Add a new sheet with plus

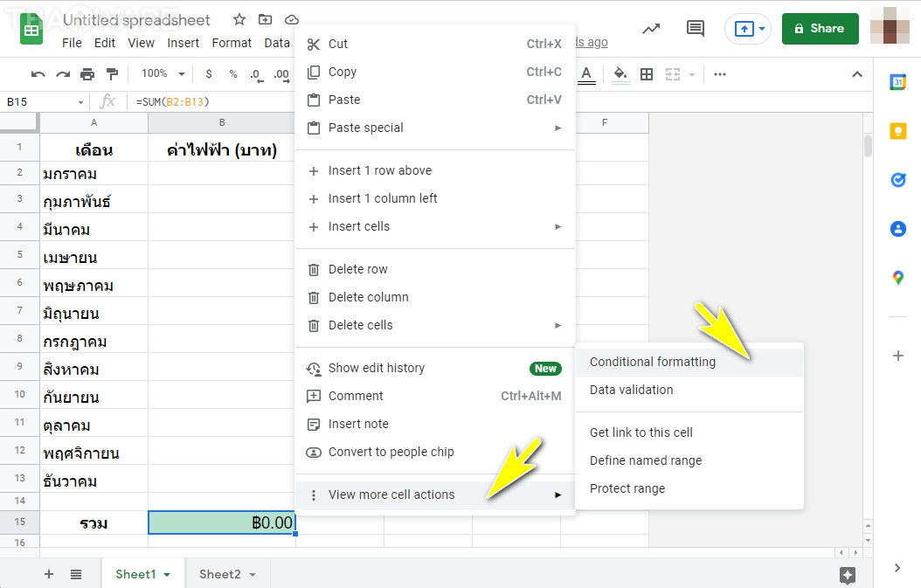point(49,574)
